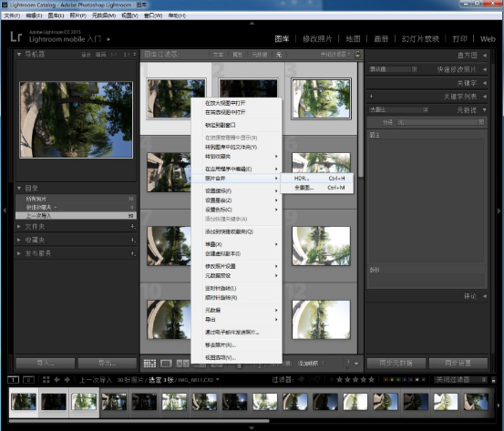Click the arrow next to Lightroom mobile 入门

pyautogui.click(x=108, y=39)
